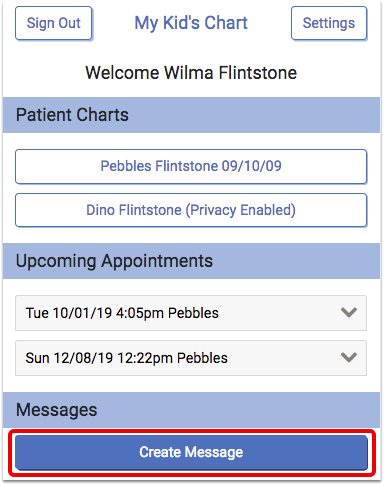Image resolution: width=384 pixels, height=485 pixels.
Task: Open the Settings page
Action: pyautogui.click(x=329, y=23)
